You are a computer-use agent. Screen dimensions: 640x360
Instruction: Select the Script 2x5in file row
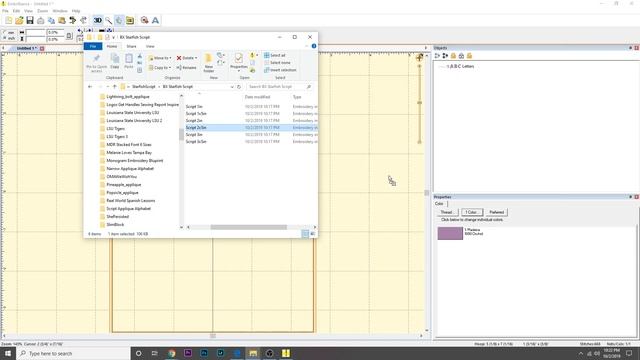tap(251, 128)
